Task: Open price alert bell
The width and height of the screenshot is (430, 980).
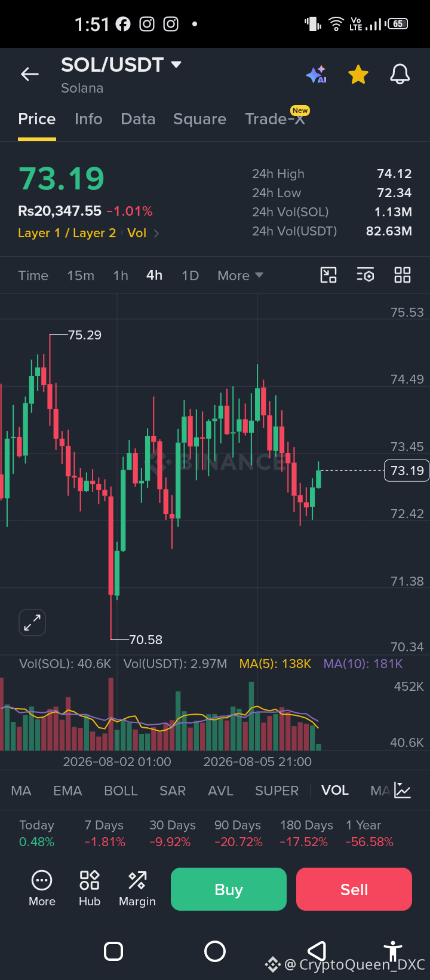Action: coord(400,75)
